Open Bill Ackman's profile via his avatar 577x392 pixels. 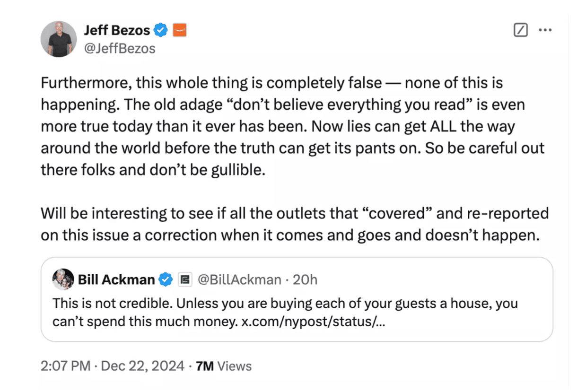(63, 279)
